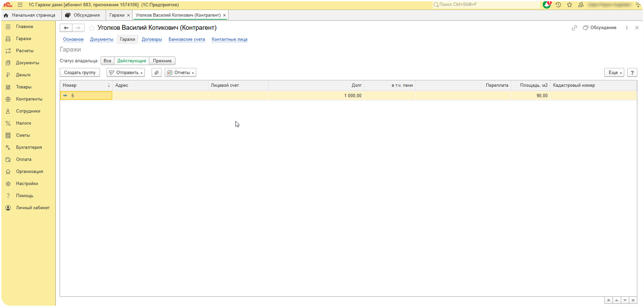
Task: Expand the 'Еще' menu
Action: (614, 73)
